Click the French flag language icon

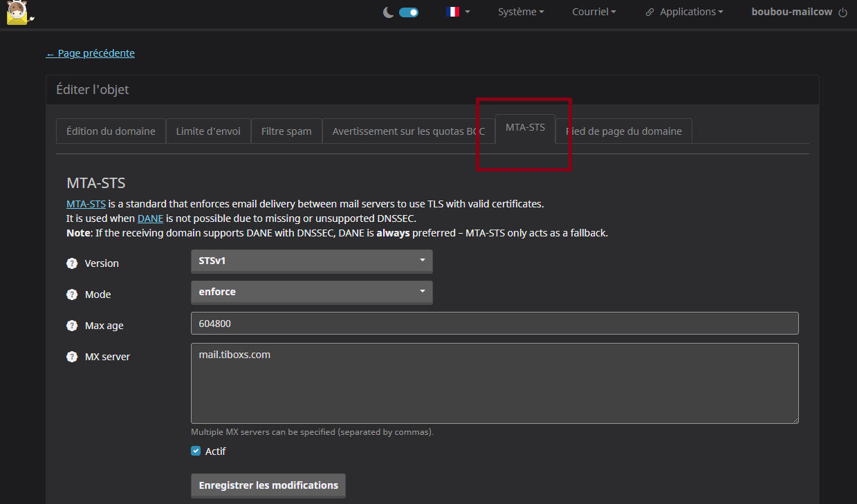(454, 12)
